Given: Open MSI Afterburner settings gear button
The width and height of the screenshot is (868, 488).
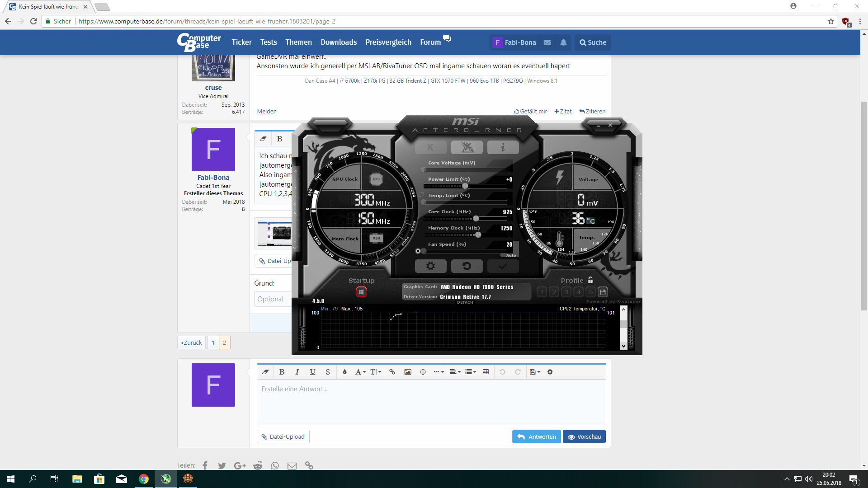Looking at the screenshot, I should tap(430, 266).
